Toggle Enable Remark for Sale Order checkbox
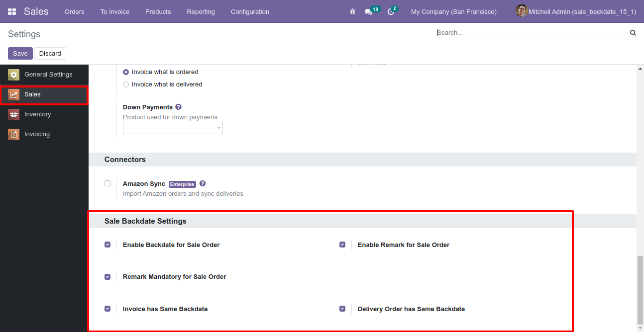This screenshot has height=332, width=644. pyautogui.click(x=342, y=245)
